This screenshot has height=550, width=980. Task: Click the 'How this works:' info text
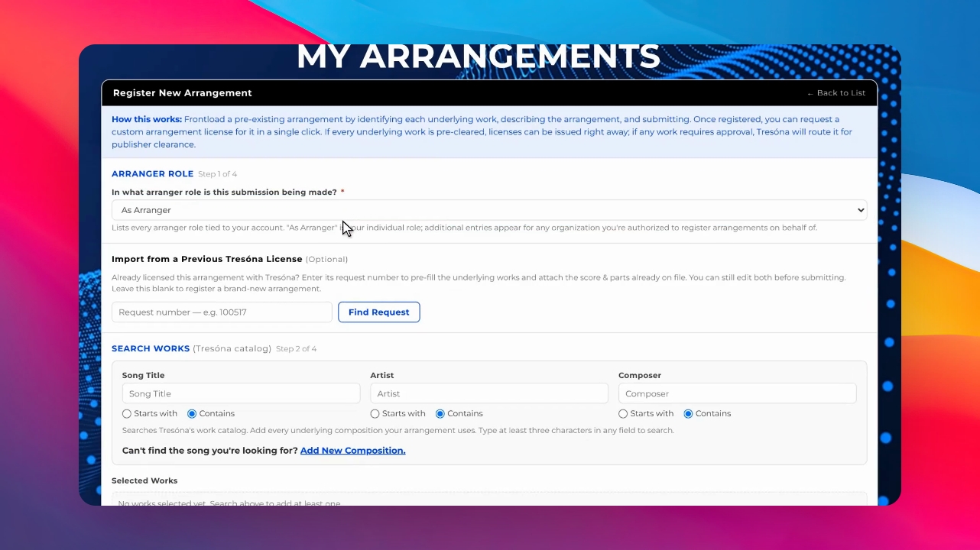click(147, 119)
